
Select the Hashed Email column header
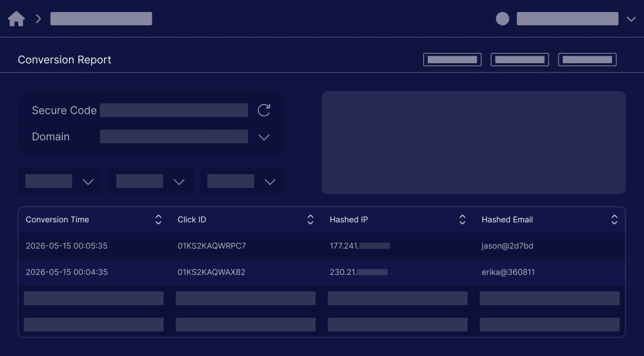[x=507, y=220]
